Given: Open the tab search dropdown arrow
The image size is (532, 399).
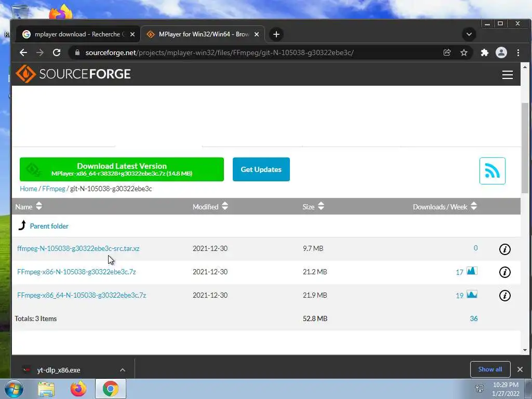Looking at the screenshot, I should (x=469, y=34).
